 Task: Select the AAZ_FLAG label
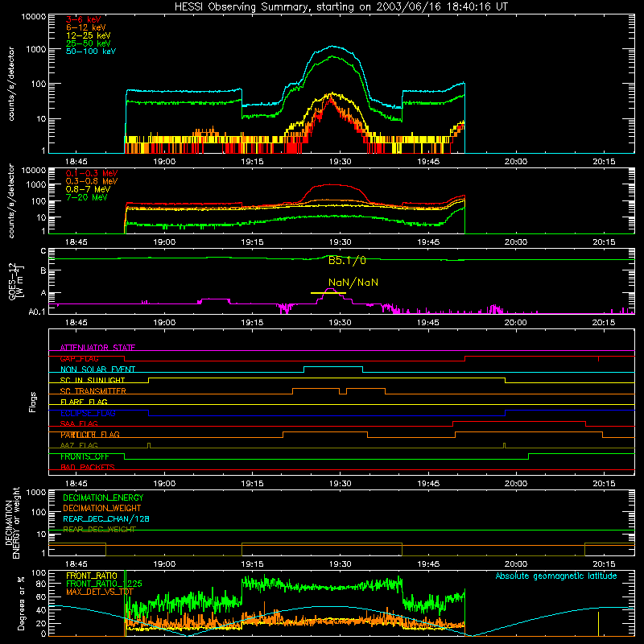click(79, 445)
